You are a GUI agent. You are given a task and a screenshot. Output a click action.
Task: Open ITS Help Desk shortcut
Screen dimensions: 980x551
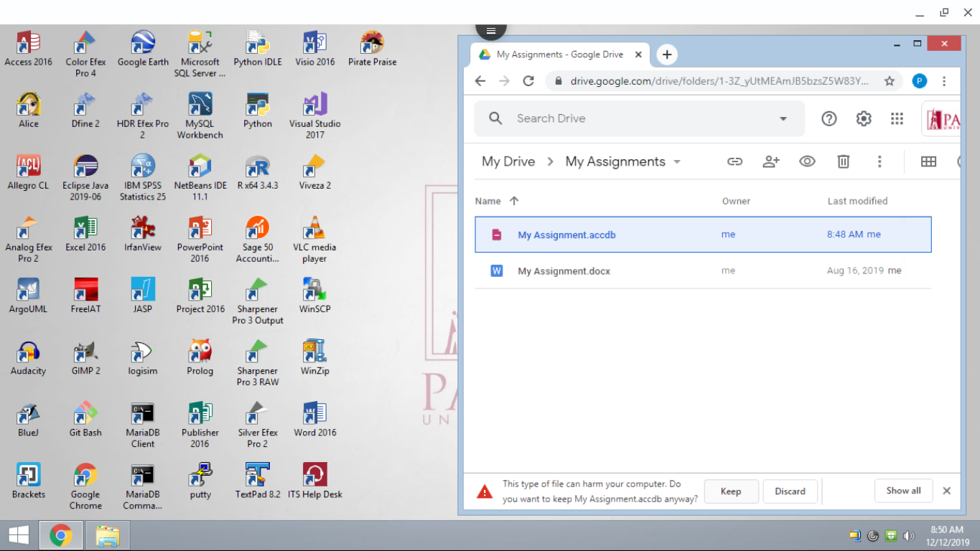click(315, 482)
